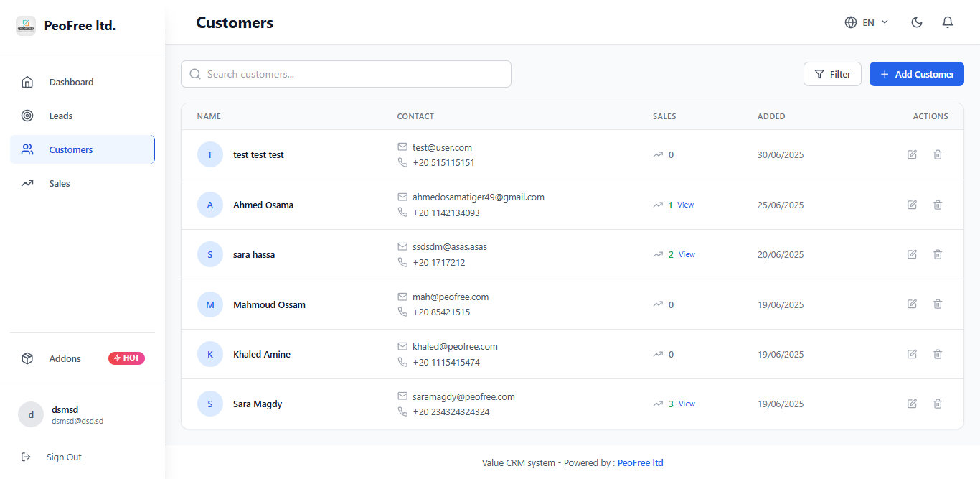The height and width of the screenshot is (479, 980).
Task: Edit the Khaled Amine customer row
Action: pyautogui.click(x=912, y=354)
